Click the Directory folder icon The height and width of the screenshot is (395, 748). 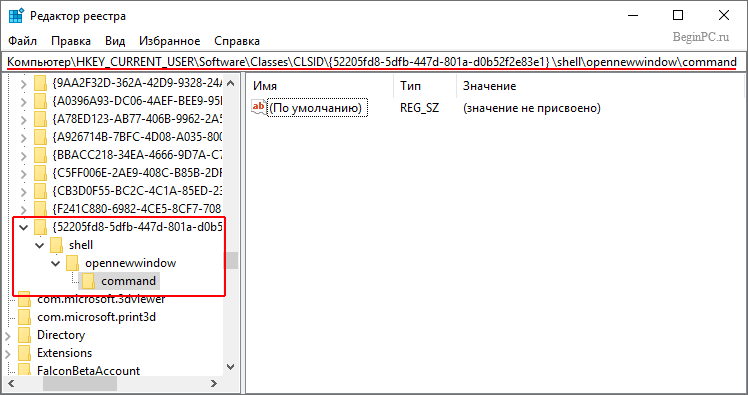point(24,335)
